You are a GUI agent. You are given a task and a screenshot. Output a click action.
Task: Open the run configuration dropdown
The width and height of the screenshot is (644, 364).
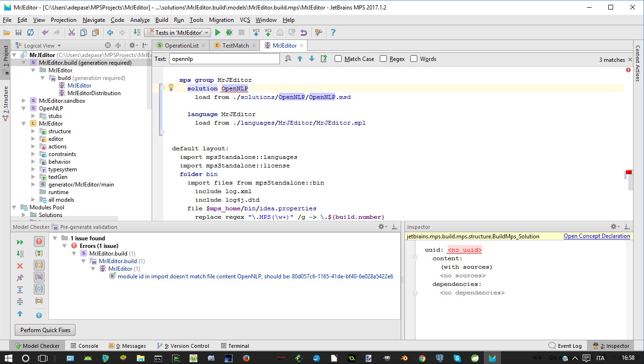(x=178, y=32)
